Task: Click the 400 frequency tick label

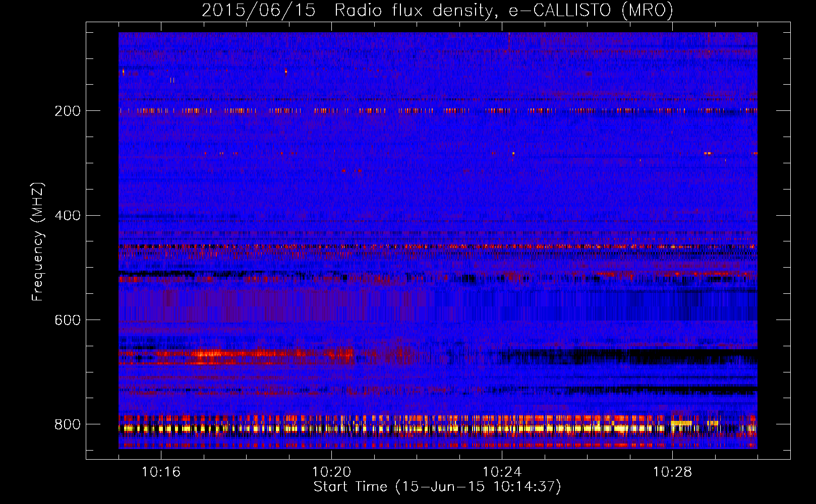Action: click(68, 216)
